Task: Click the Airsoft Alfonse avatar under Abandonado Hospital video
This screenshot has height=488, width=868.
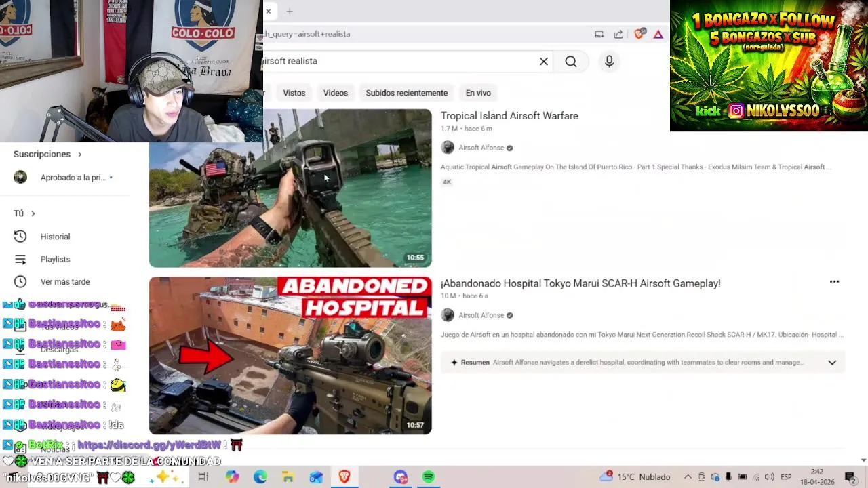Action: (448, 315)
